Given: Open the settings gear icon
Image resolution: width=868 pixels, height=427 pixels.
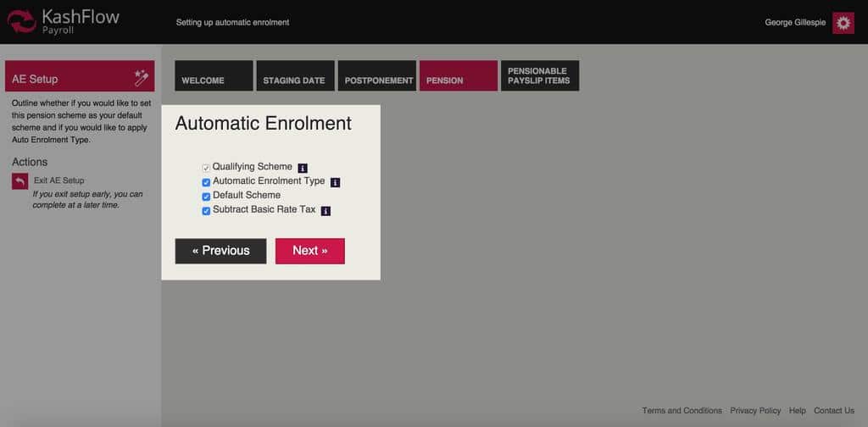Looking at the screenshot, I should pyautogui.click(x=843, y=23).
